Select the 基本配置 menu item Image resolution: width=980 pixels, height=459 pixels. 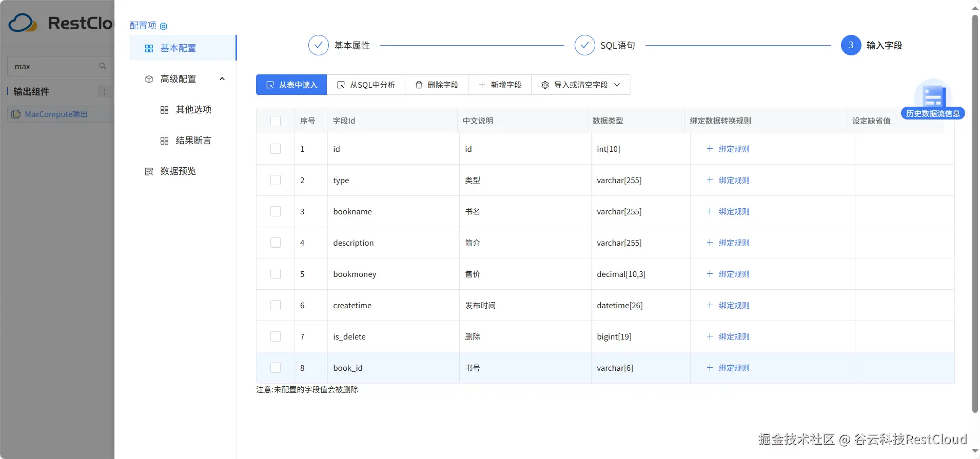pyautogui.click(x=183, y=48)
